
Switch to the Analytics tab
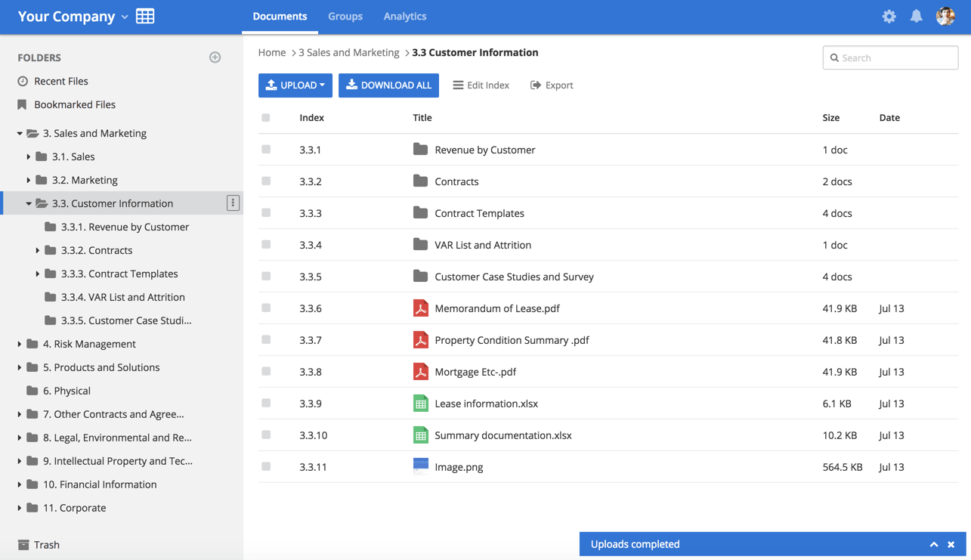pyautogui.click(x=404, y=16)
